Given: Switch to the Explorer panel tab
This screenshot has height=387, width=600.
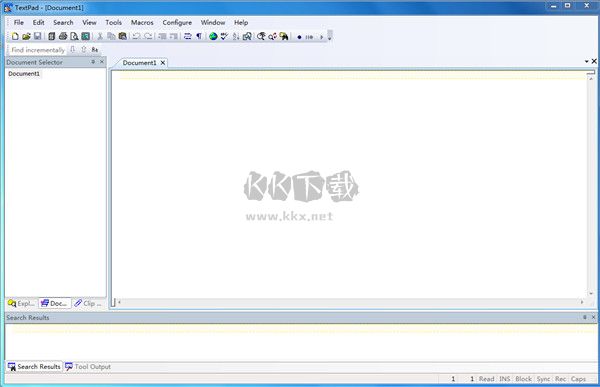Looking at the screenshot, I should 21,303.
